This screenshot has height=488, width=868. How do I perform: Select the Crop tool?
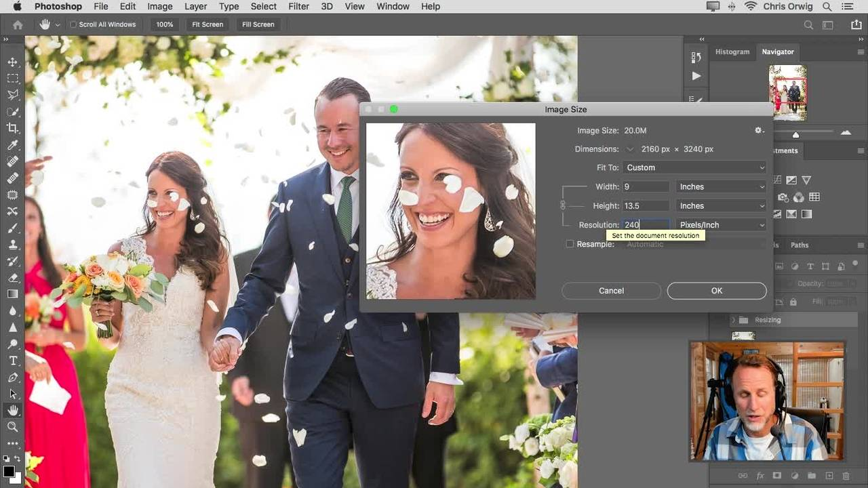pos(12,128)
